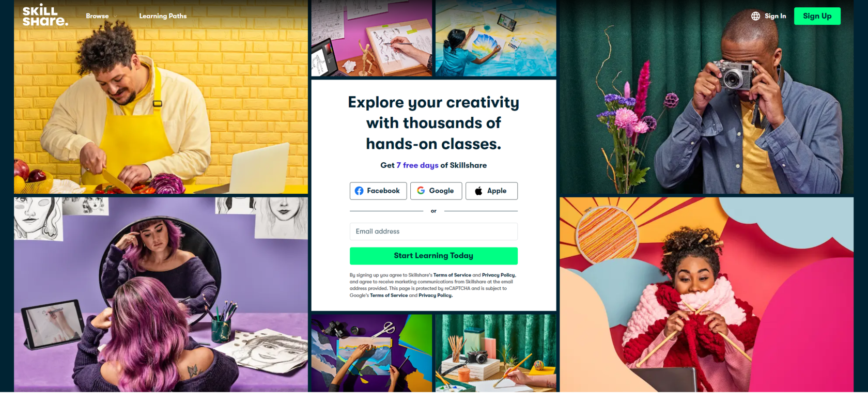The height and width of the screenshot is (419, 868).
Task: Open Skillshare's Privacy Policy link
Action: tap(499, 275)
